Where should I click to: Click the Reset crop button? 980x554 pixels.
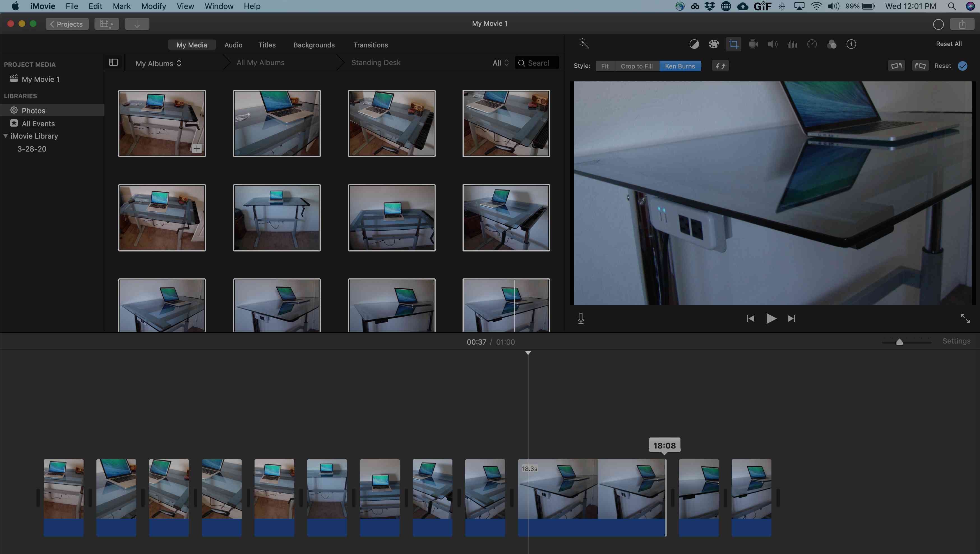pos(943,65)
